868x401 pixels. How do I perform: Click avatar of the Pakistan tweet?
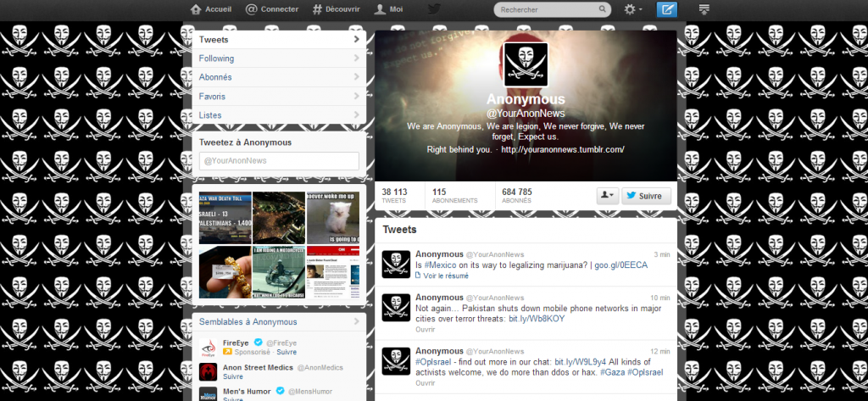[x=397, y=308]
